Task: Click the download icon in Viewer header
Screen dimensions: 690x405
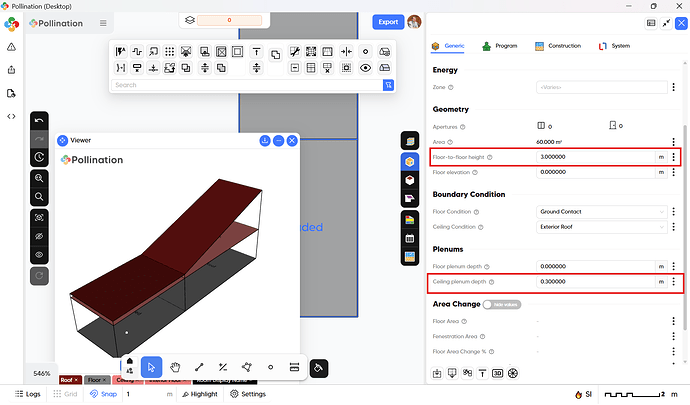Action: tap(264, 140)
